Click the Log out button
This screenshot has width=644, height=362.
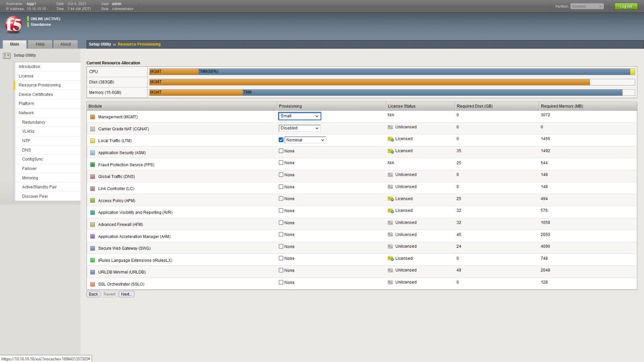[x=626, y=6]
